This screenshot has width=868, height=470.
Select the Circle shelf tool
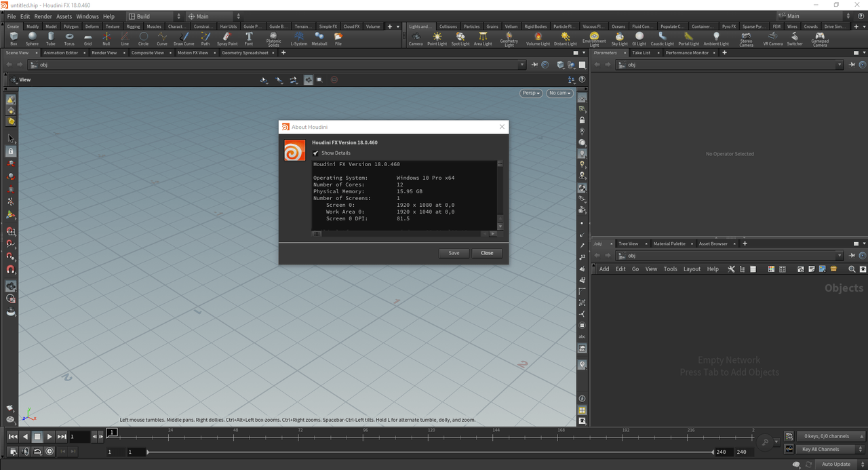(143, 39)
